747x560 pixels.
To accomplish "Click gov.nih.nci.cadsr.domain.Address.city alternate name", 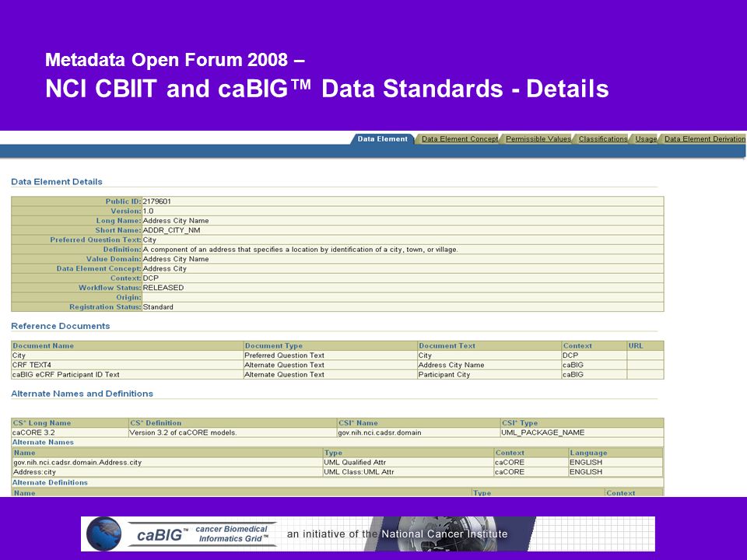I will click(x=77, y=462).
